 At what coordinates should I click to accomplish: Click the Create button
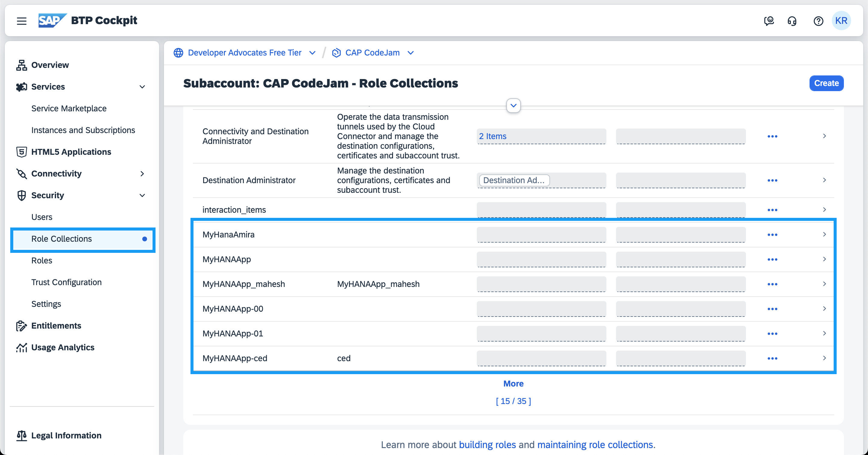pos(826,83)
